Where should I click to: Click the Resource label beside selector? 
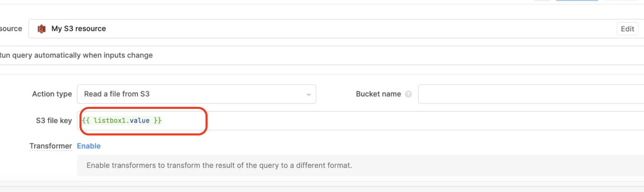(x=11, y=29)
